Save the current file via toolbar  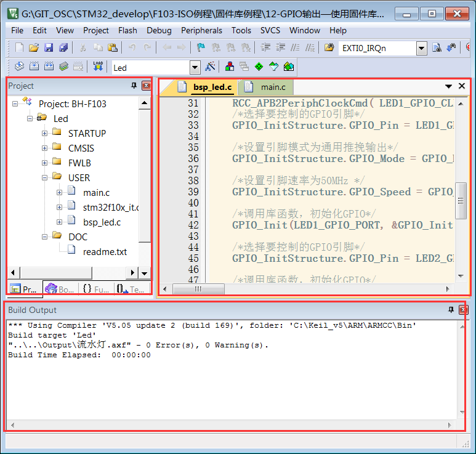pos(49,48)
